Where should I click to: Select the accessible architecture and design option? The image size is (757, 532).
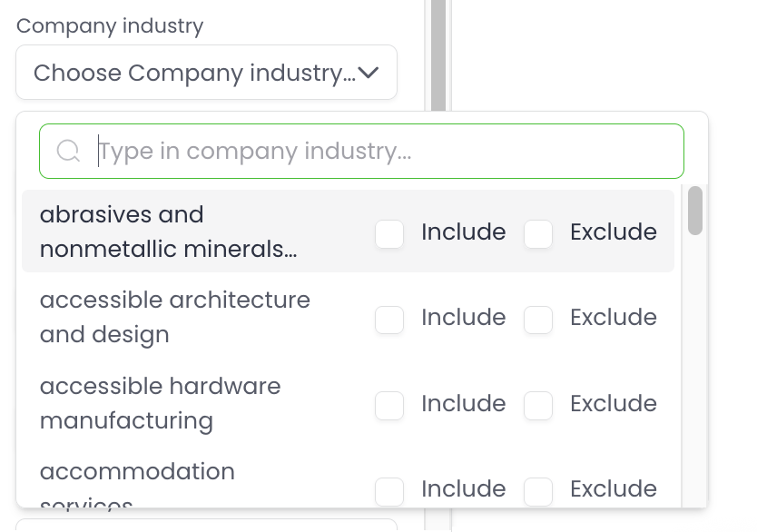174,317
